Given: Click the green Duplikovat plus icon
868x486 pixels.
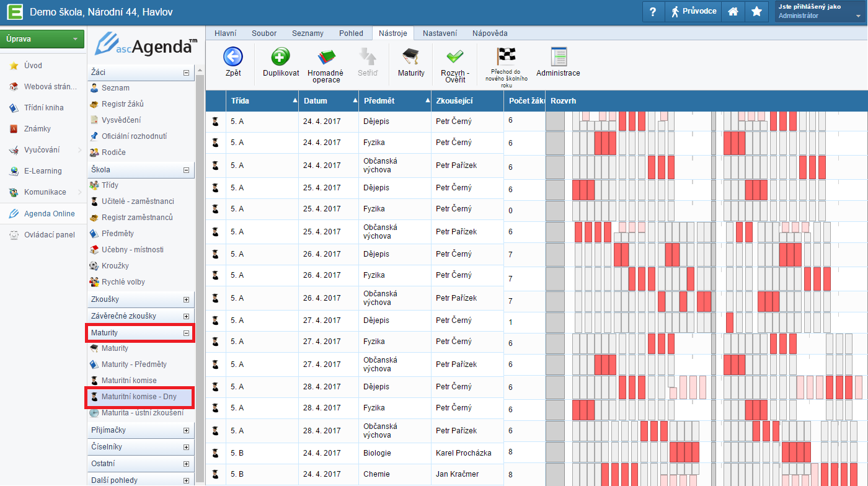Looking at the screenshot, I should pyautogui.click(x=280, y=57).
